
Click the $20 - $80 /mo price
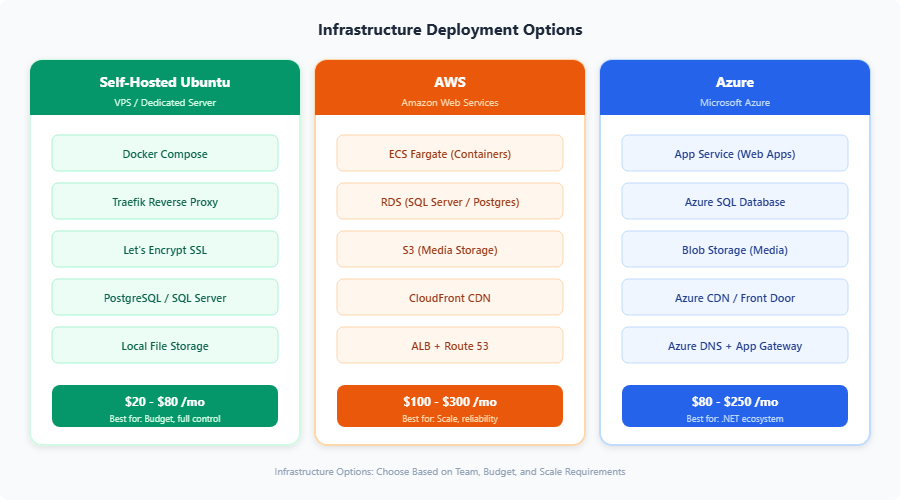click(165, 402)
